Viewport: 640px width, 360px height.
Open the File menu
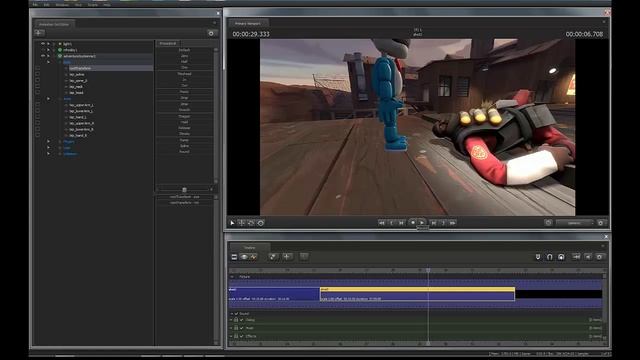[35, 5]
